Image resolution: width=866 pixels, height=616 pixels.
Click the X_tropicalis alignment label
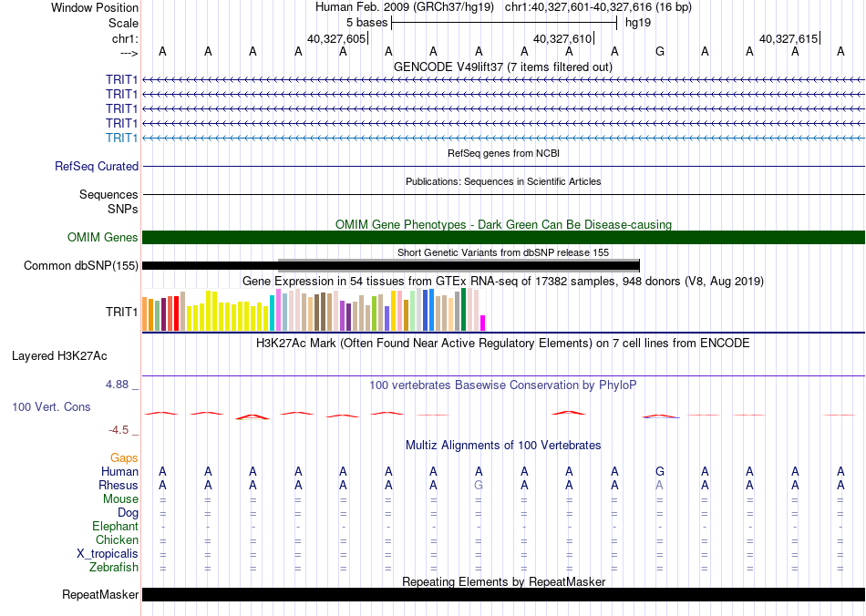tap(108, 554)
